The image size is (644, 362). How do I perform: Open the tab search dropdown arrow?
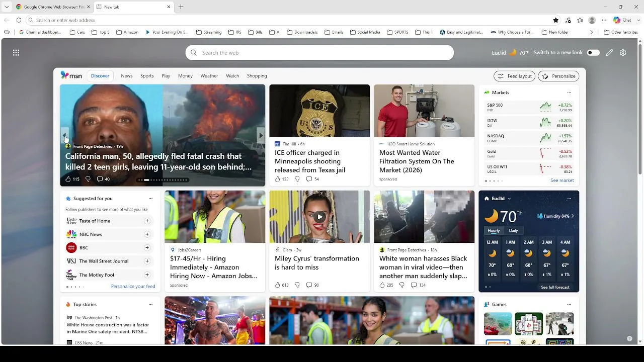(7, 7)
